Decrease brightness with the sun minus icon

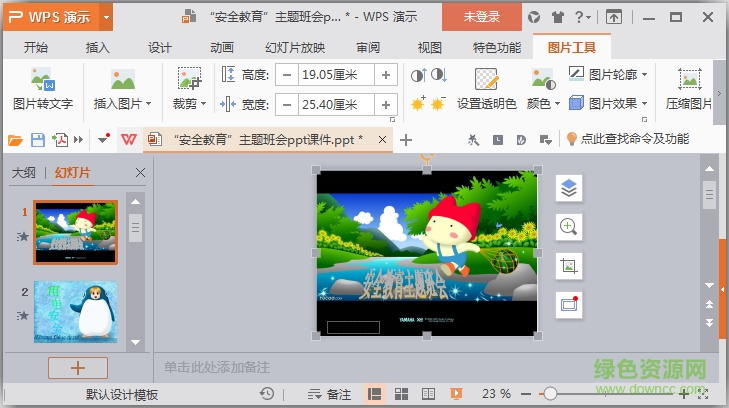pos(438,103)
